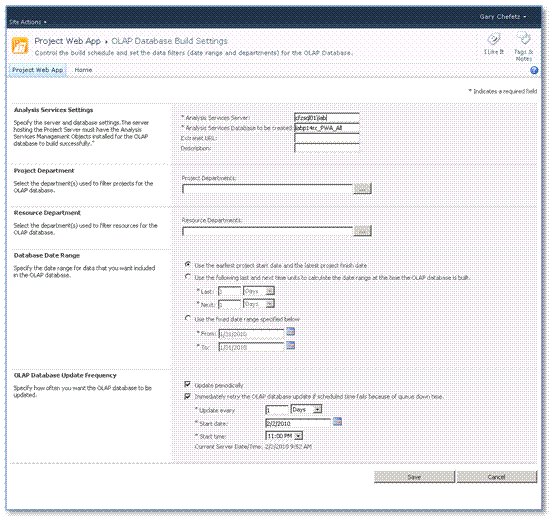Click the Save button
Image resolution: width=553 pixels, height=521 pixels.
point(414,477)
